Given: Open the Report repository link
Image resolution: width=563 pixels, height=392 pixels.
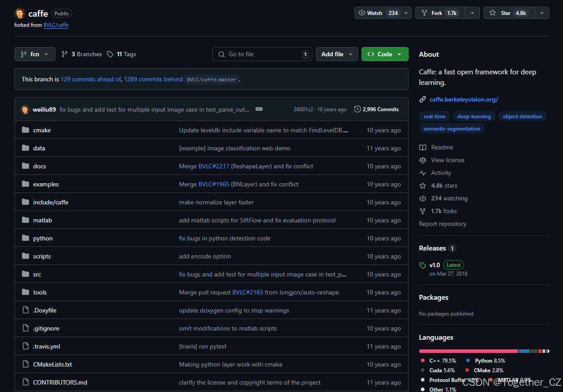Looking at the screenshot, I should 442,224.
